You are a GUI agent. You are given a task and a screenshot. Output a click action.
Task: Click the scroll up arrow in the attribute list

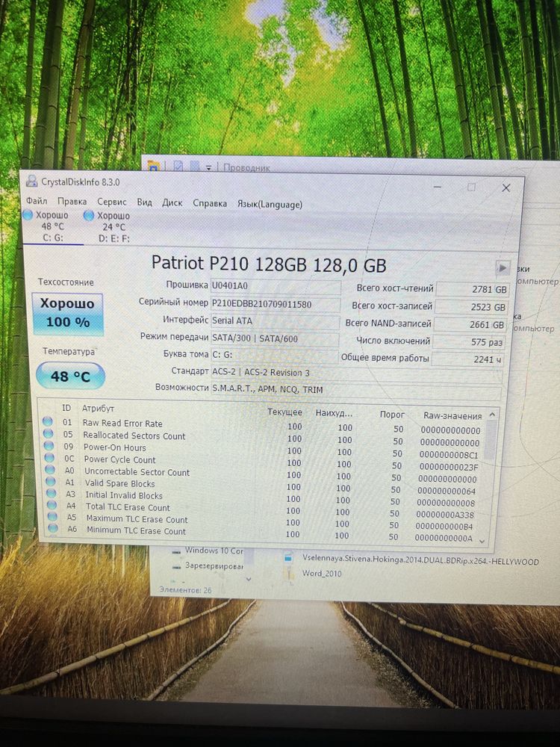tap(492, 415)
